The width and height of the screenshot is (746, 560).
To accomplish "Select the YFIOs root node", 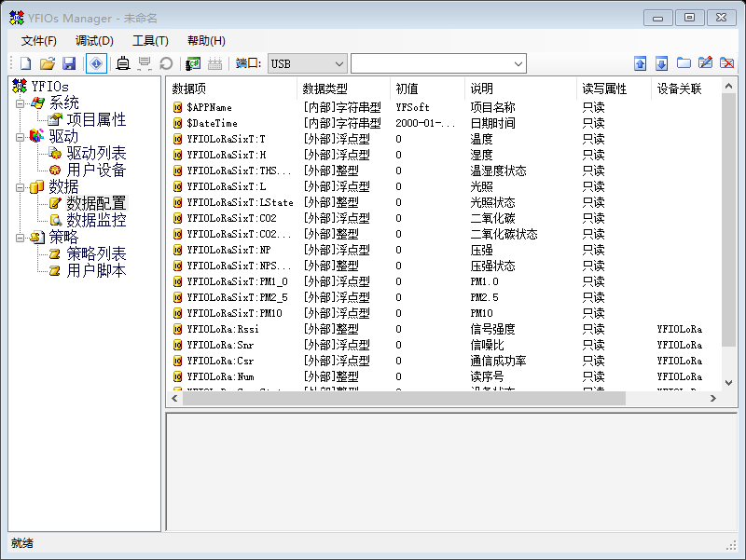I will (49, 87).
